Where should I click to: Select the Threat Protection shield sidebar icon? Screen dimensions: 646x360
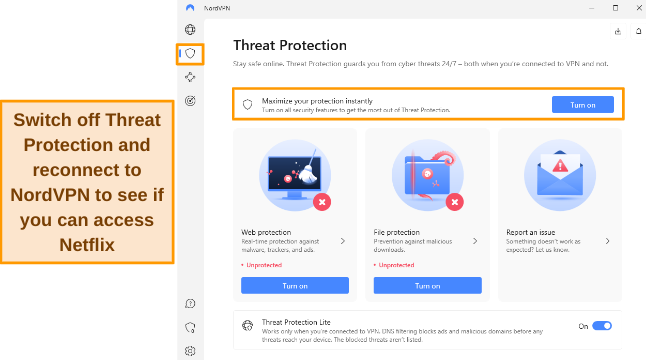click(x=190, y=54)
